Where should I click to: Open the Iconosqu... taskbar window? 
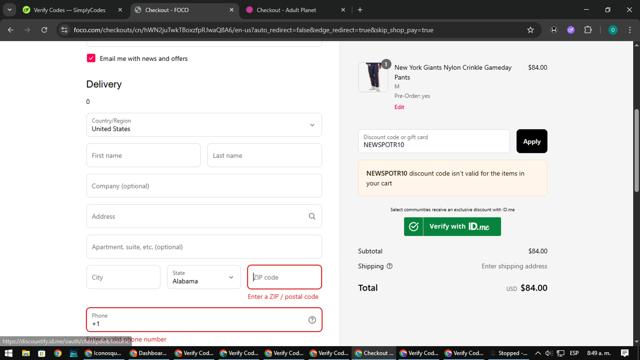click(x=103, y=353)
